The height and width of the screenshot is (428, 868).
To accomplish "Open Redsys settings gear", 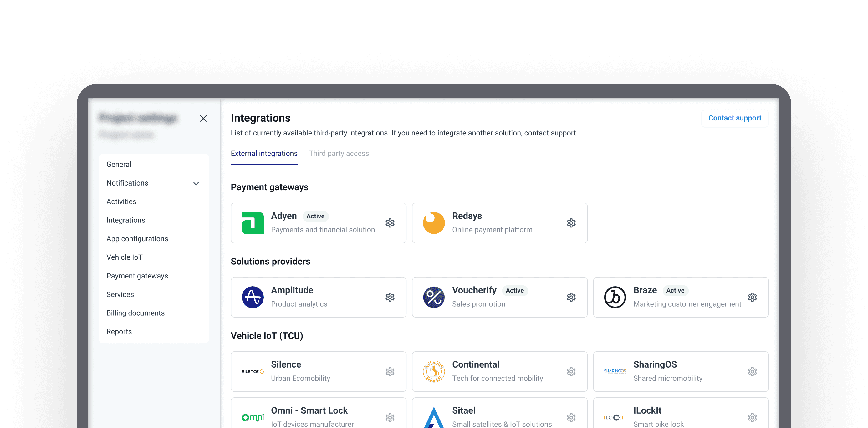I will click(x=571, y=223).
